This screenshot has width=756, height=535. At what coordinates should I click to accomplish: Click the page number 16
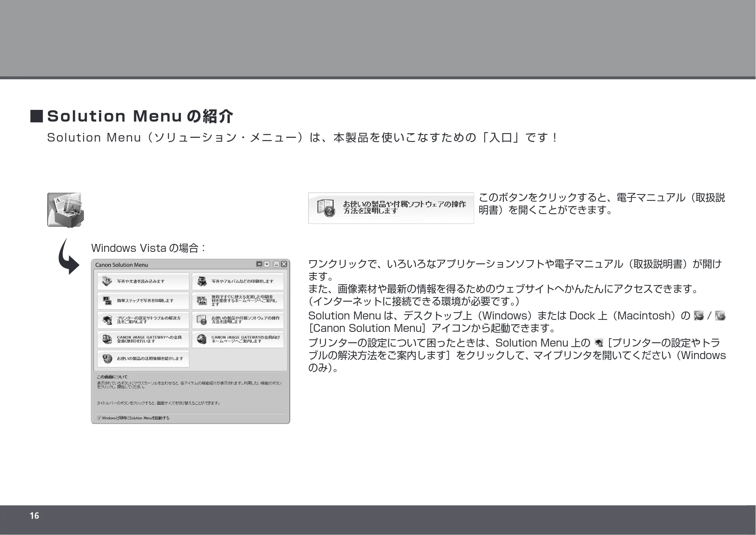tap(34, 516)
